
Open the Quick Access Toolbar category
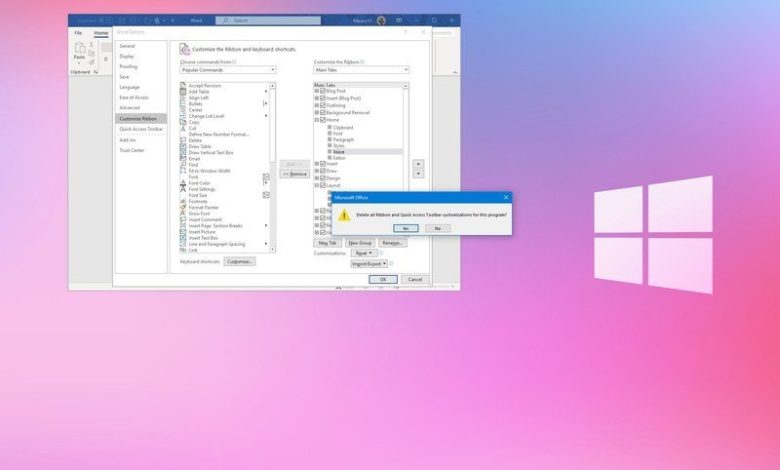click(x=141, y=129)
